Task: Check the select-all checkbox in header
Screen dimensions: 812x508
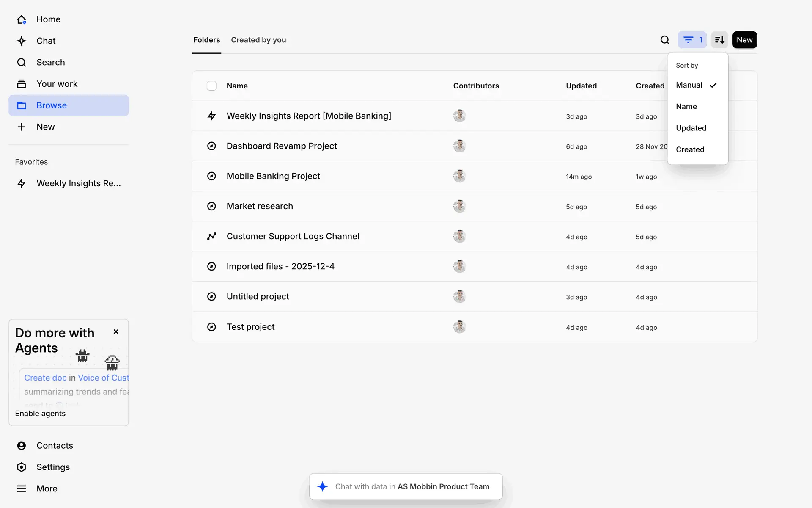Action: [211, 86]
